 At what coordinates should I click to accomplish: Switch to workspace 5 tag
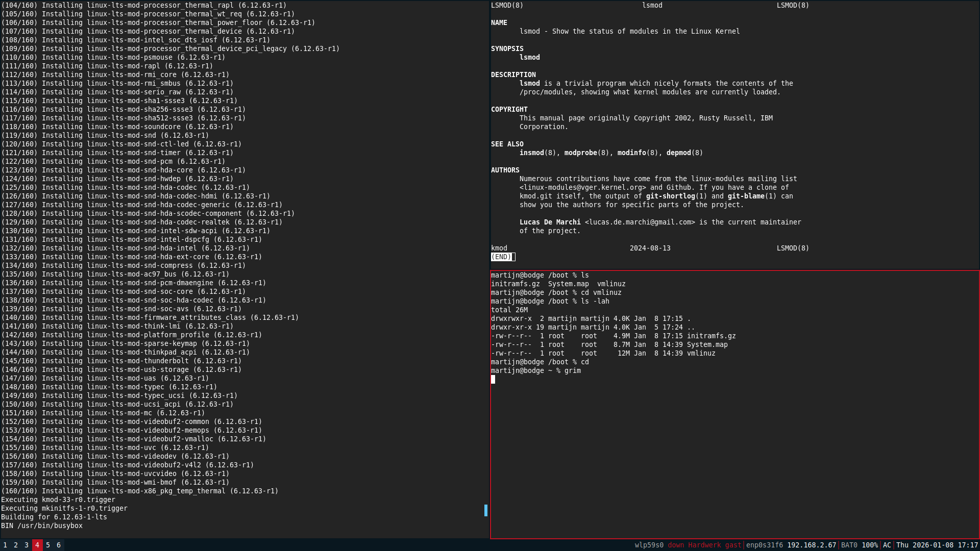pyautogui.click(x=47, y=545)
